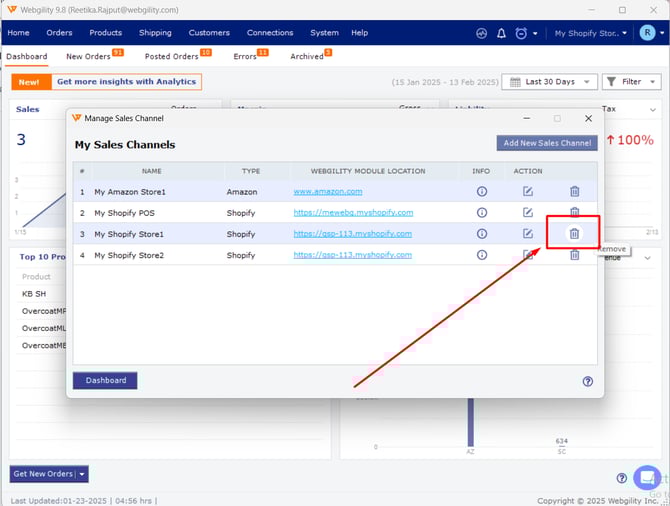Open the Connections menu
The height and width of the screenshot is (506, 670).
tap(270, 33)
